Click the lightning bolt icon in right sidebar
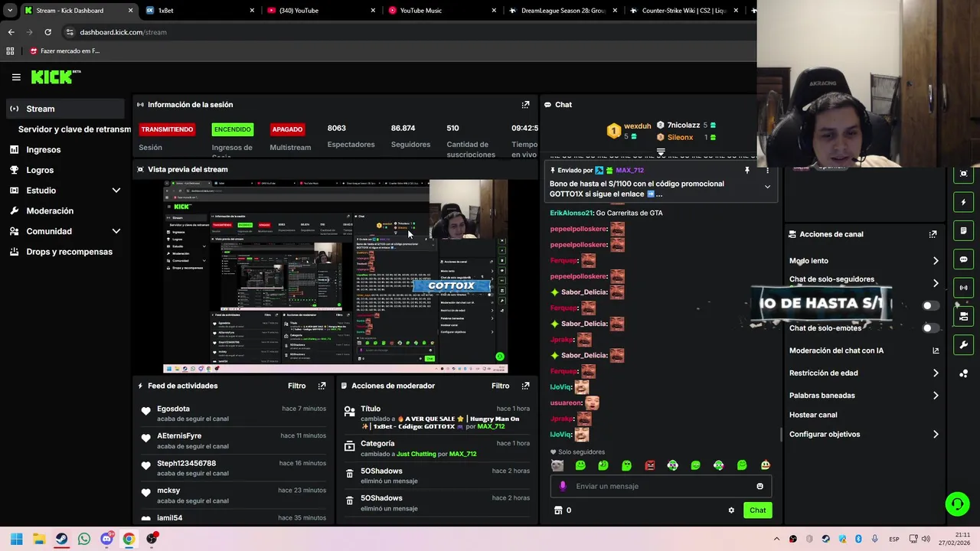980x551 pixels. [963, 203]
